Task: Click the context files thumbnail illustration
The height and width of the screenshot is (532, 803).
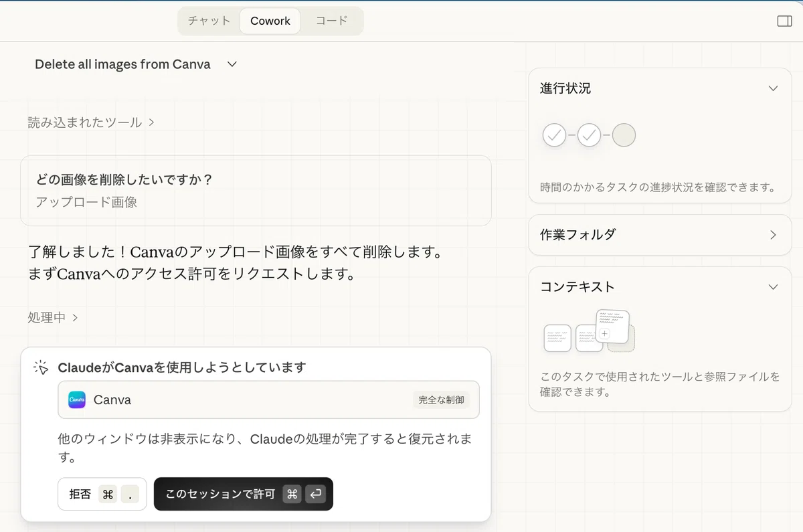Action: tap(589, 331)
